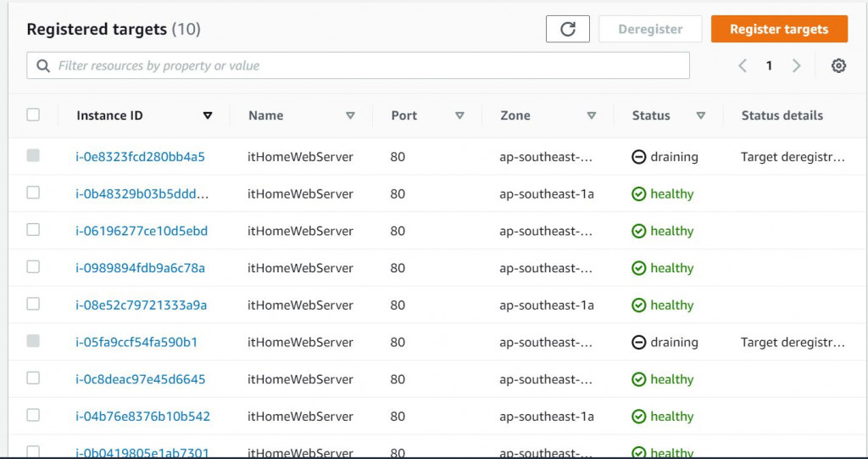Open instance i-08e52c79721333a9a link
Image resolution: width=868 pixels, height=459 pixels.
[141, 305]
